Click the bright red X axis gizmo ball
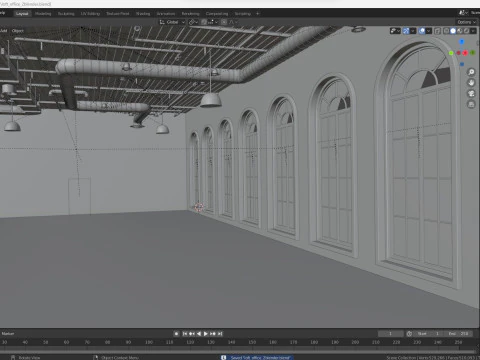Screen dimensions: 480x360 pos(465,53)
